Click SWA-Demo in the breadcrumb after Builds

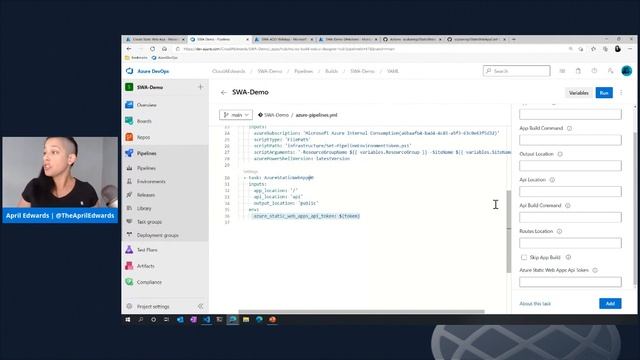(362, 71)
